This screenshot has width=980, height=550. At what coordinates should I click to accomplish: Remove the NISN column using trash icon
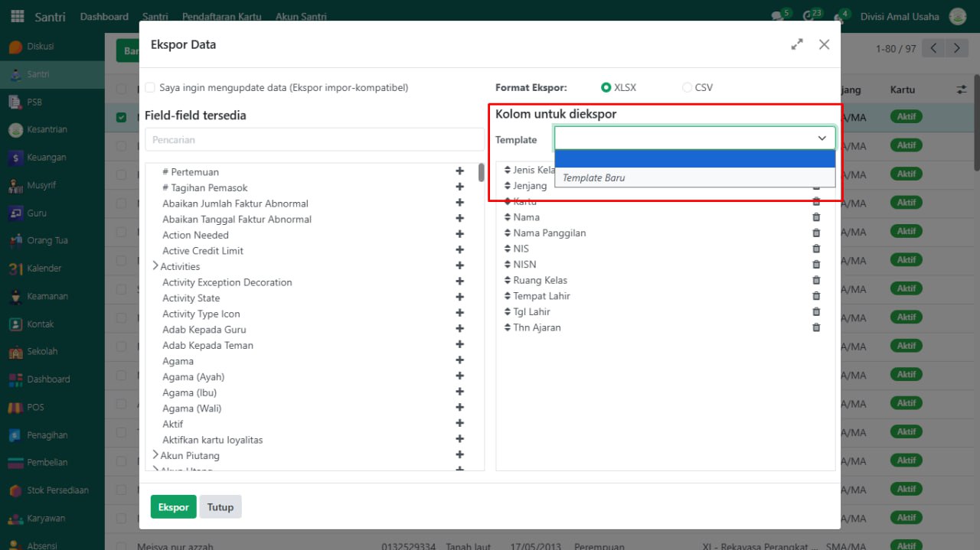816,265
